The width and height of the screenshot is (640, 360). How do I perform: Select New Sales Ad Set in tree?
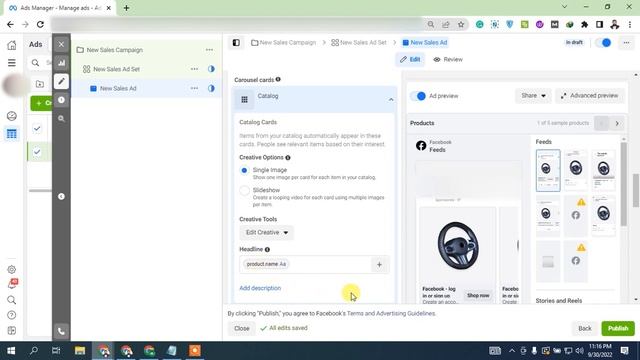116,69
